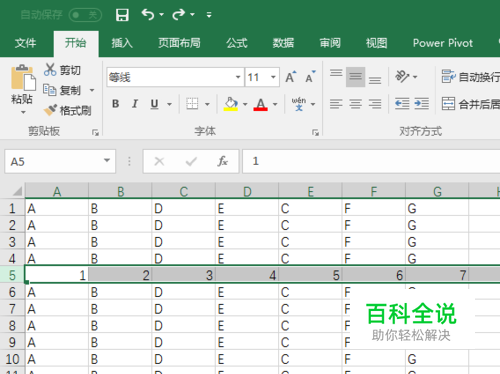Expand the font size dropdown arrow
The image size is (500, 374).
pos(273,77)
